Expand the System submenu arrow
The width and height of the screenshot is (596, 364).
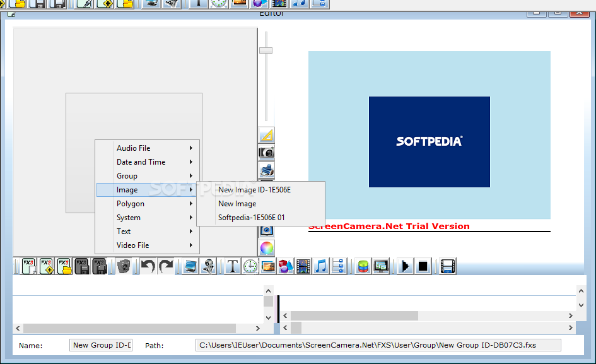191,218
